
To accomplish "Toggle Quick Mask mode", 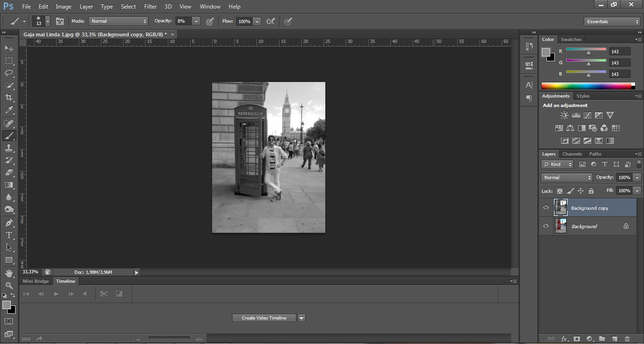I will pyautogui.click(x=9, y=321).
